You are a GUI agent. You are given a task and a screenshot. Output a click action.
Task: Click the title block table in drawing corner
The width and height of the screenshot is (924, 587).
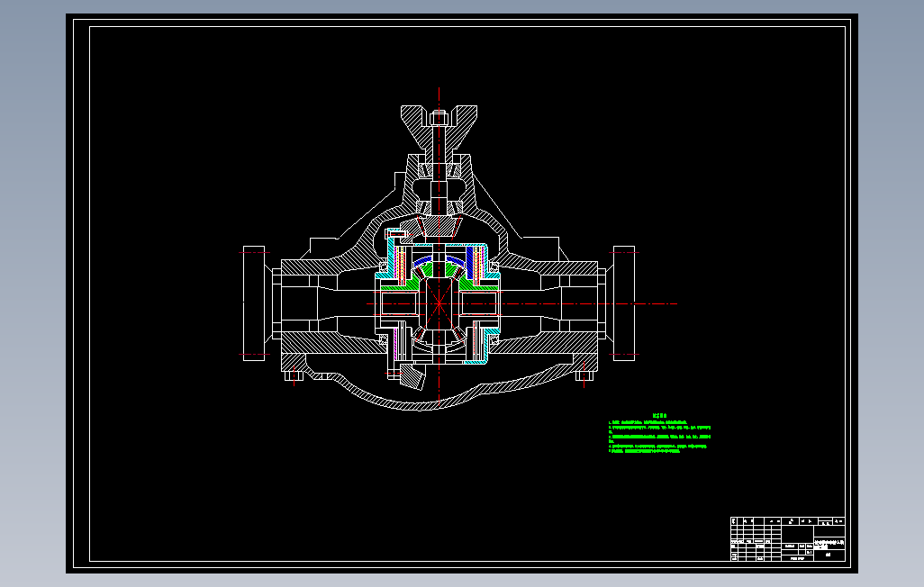pyautogui.click(x=788, y=538)
